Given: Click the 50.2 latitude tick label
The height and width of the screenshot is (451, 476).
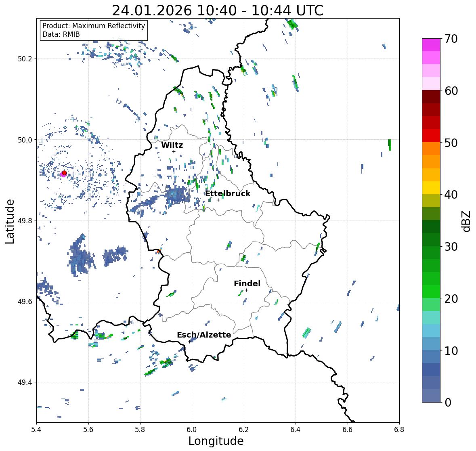Looking at the screenshot, I should (25, 59).
